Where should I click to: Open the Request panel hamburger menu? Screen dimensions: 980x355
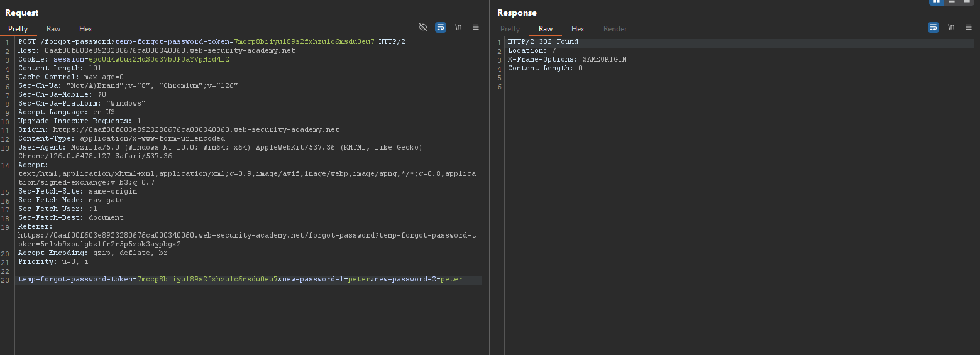476,28
